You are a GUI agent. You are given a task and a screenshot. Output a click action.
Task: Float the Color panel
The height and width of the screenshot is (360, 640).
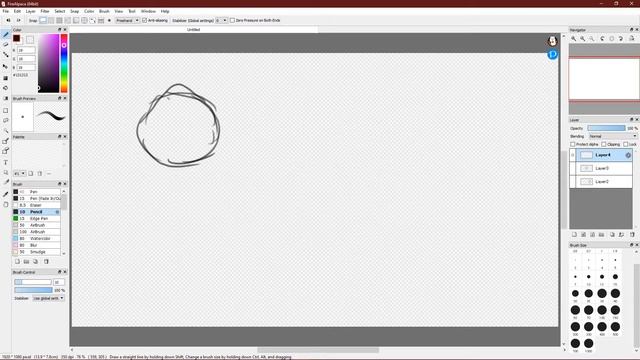click(x=59, y=30)
